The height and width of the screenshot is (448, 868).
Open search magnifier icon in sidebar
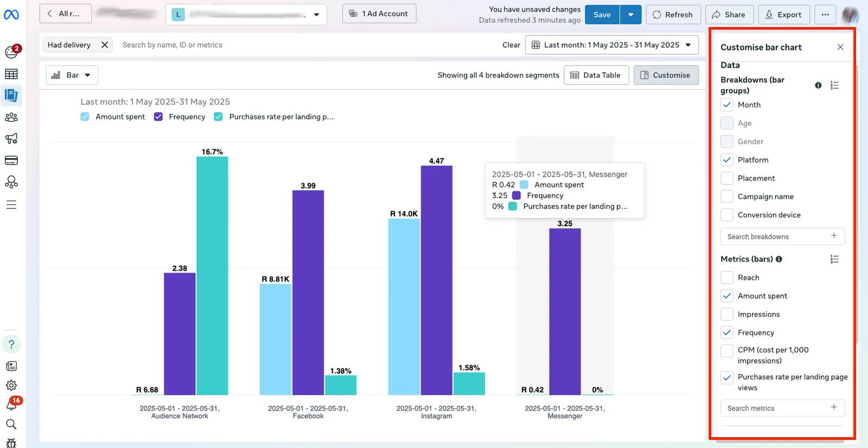click(11, 424)
